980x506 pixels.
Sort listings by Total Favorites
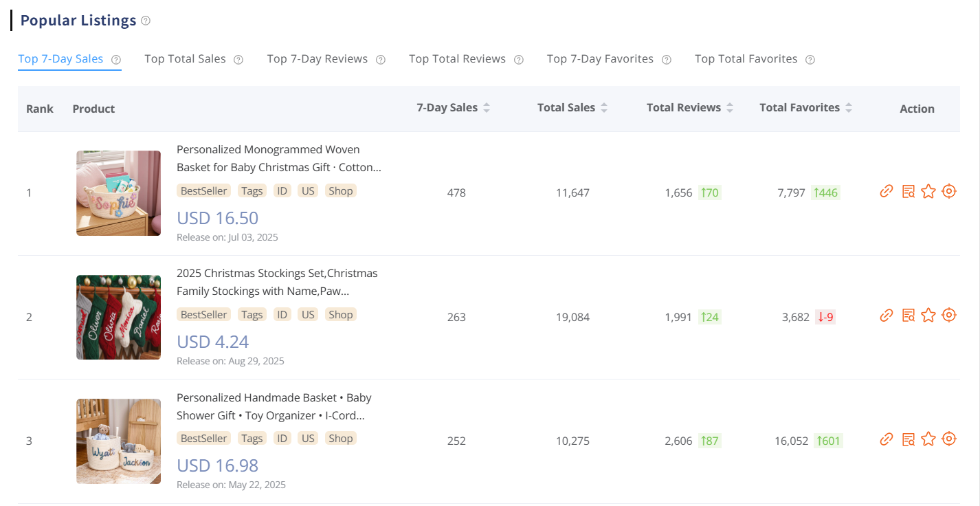[849, 107]
